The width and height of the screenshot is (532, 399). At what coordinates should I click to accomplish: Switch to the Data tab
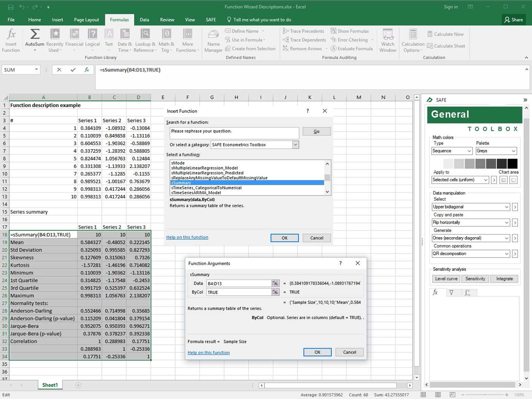[144, 20]
